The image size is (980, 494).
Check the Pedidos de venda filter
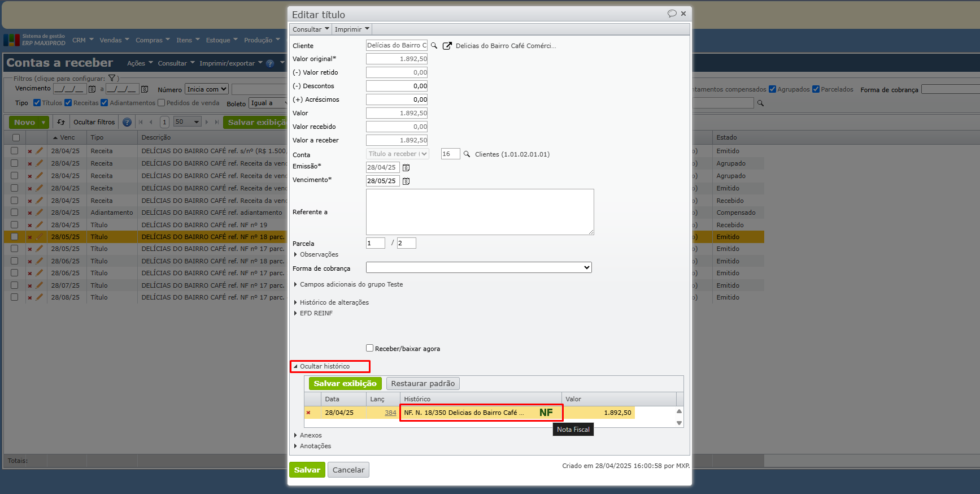[161, 103]
